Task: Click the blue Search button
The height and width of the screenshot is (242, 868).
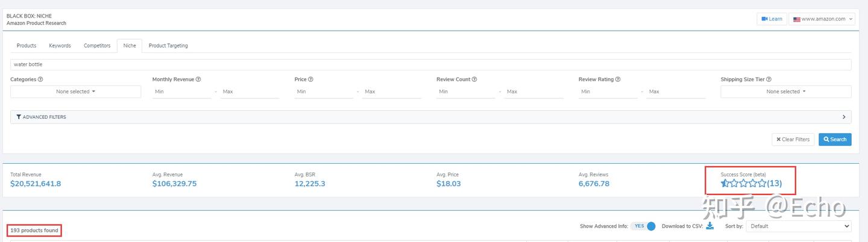Action: [835, 139]
